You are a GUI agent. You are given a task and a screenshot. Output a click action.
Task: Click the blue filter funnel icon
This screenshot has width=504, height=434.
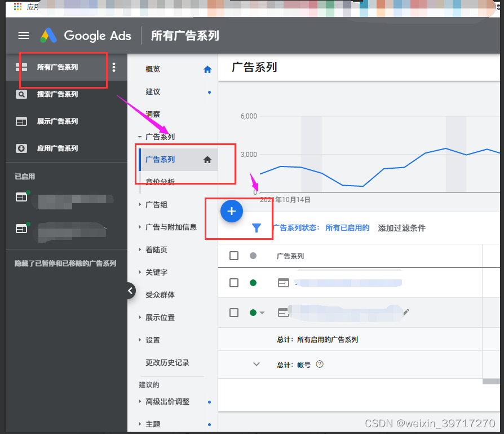click(256, 228)
